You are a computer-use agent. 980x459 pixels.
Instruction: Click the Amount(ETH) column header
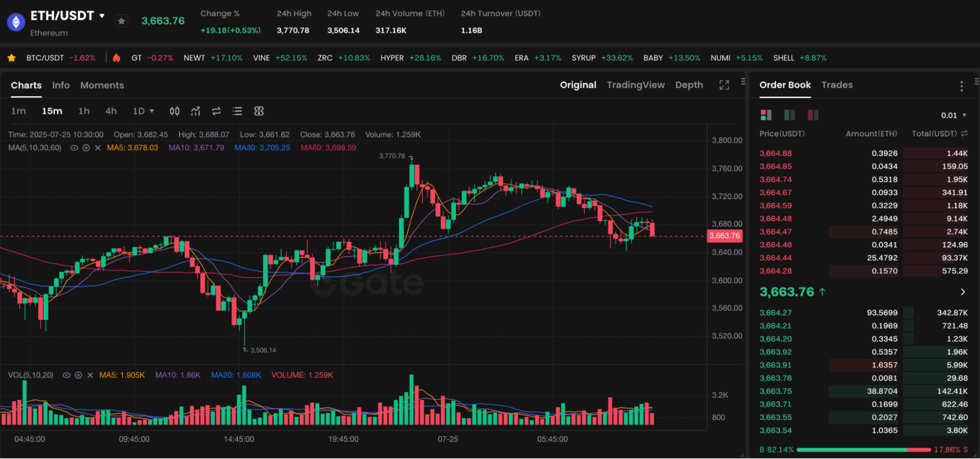click(871, 133)
